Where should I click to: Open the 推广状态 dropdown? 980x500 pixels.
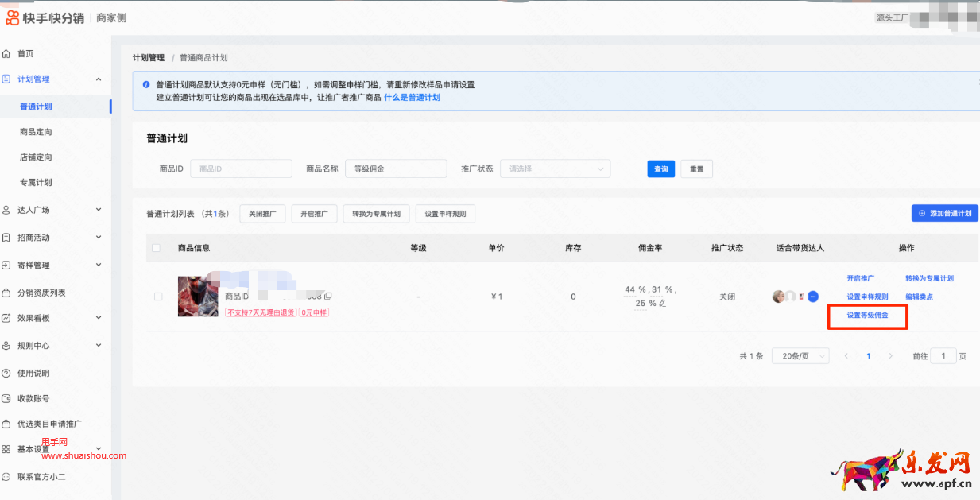[x=555, y=169]
